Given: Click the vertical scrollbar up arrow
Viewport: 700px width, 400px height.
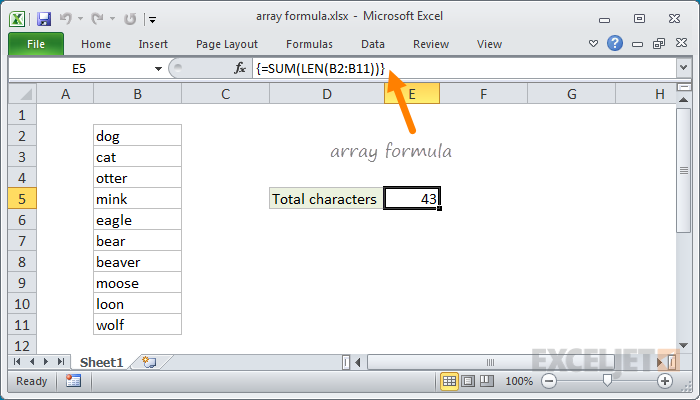Looking at the screenshot, I should 683,100.
